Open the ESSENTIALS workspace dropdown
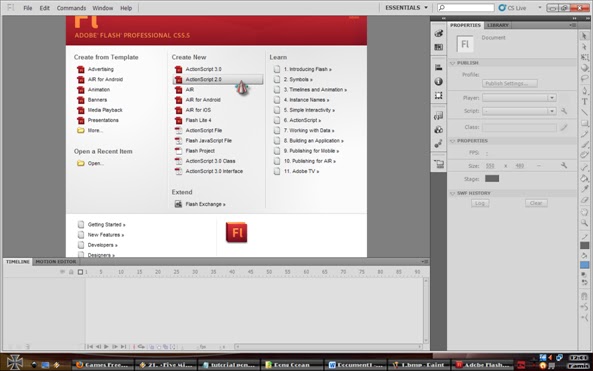The image size is (593, 371). 407,8
